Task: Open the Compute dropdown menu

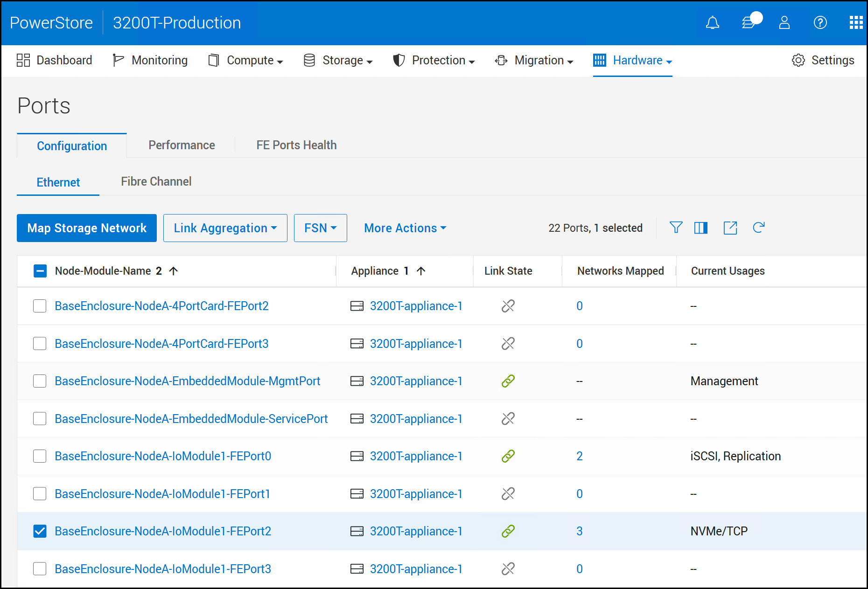Action: (246, 61)
